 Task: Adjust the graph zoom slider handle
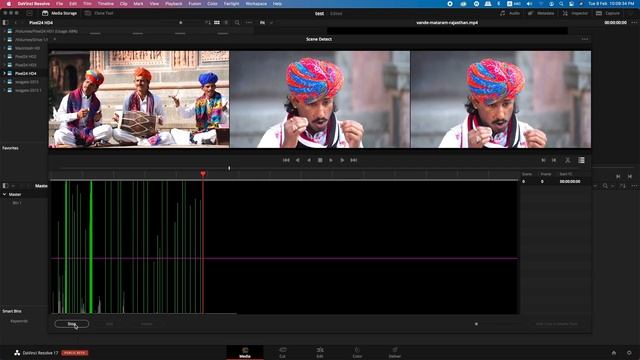476,324
